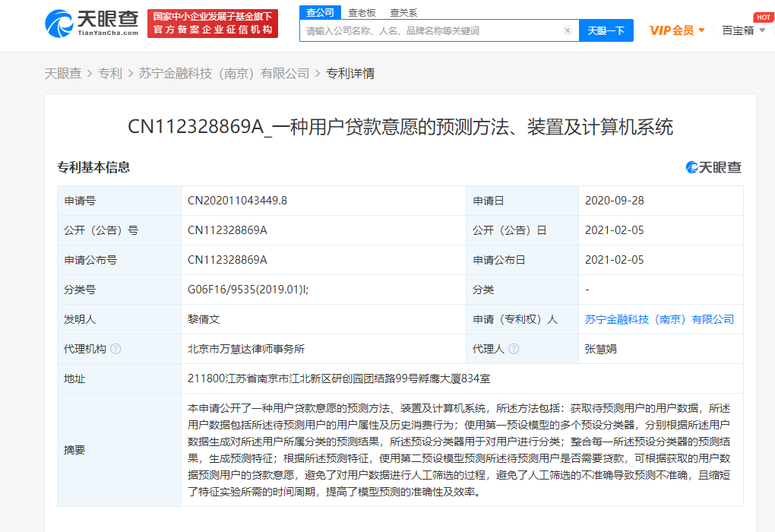Click the application number CN202011043449.8
This screenshot has height=532, width=775.
[x=237, y=201]
